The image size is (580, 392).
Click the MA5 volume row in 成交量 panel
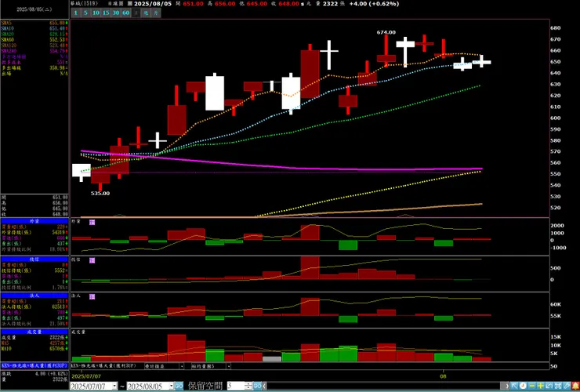point(34,343)
